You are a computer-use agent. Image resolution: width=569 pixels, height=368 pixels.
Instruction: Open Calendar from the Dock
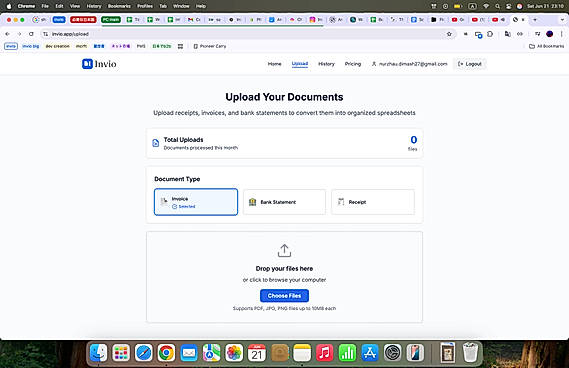tap(257, 352)
